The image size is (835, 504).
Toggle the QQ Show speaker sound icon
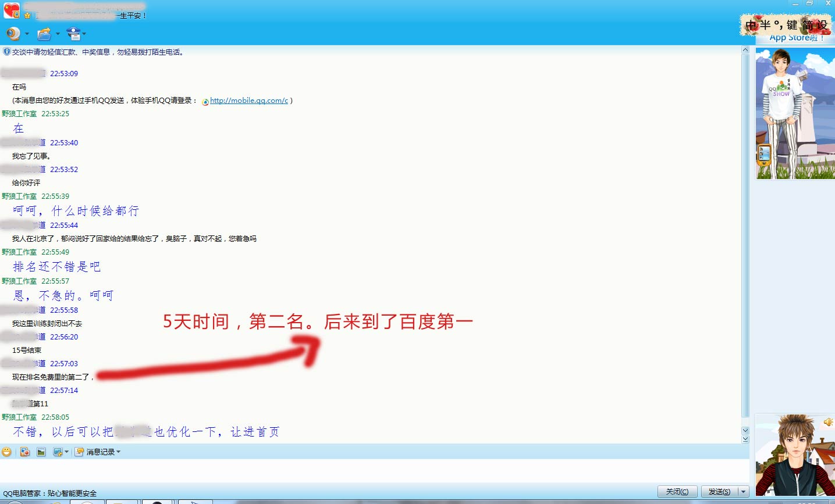pyautogui.click(x=827, y=422)
